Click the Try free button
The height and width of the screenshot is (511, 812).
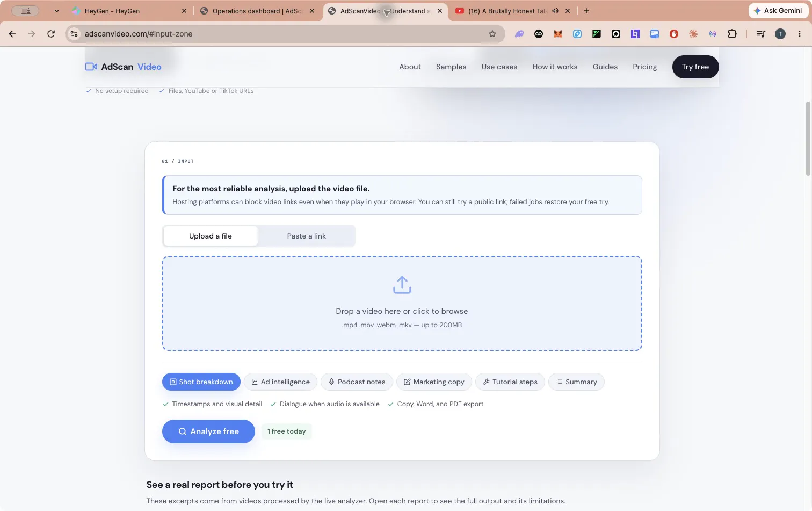[x=695, y=67]
